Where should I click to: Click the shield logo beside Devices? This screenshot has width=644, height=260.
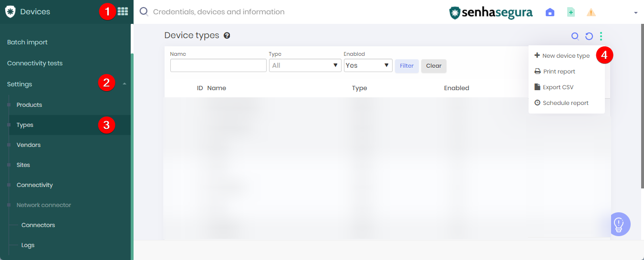(10, 11)
